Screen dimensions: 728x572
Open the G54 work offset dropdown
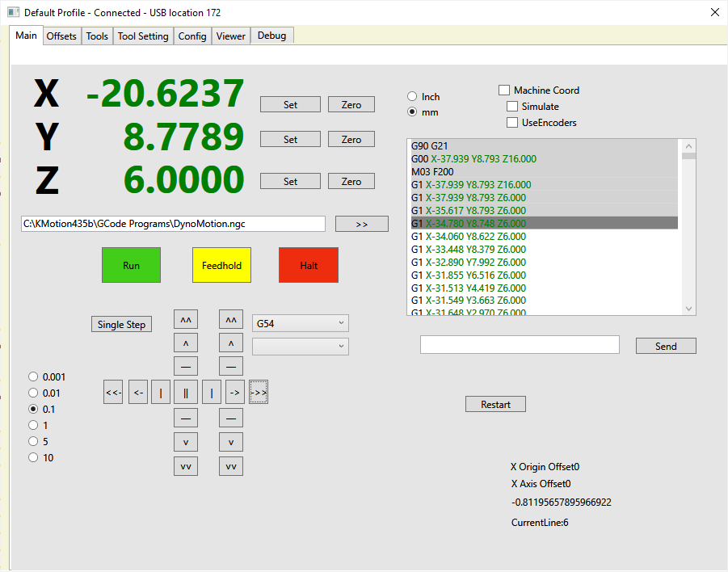click(x=300, y=324)
